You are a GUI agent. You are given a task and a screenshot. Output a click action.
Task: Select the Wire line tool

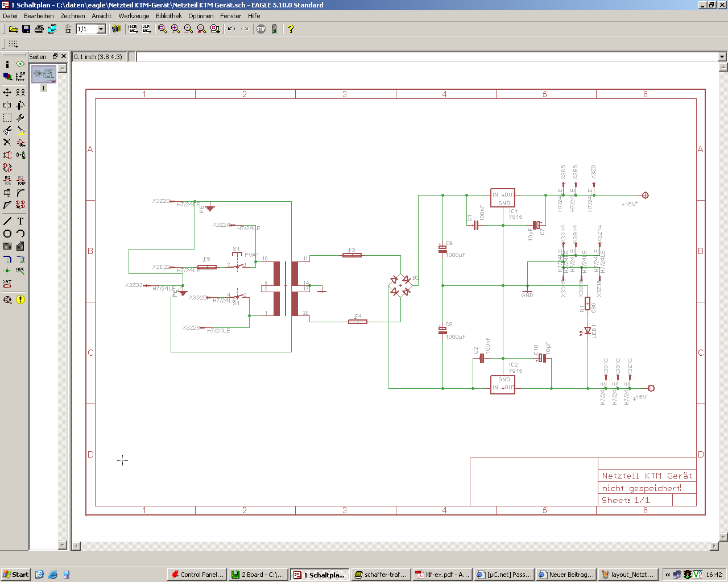tap(7, 221)
